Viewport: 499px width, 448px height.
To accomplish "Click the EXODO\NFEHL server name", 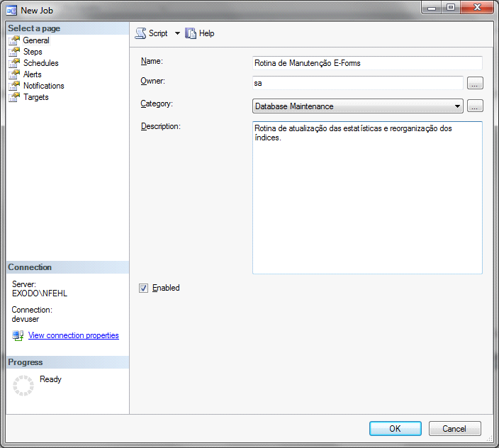I will 40,293.
